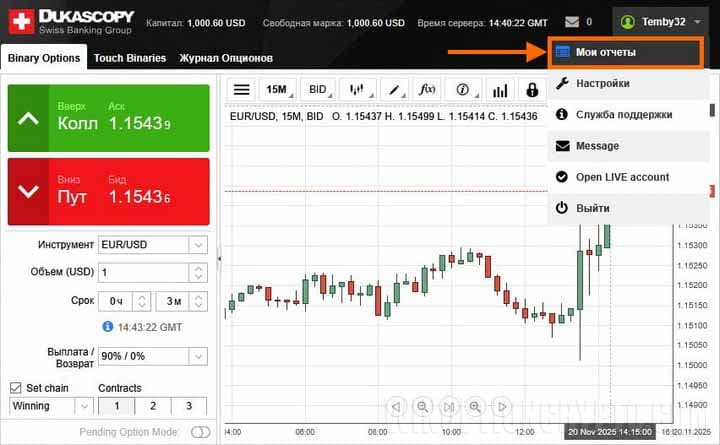
Task: Click the blue info icon near expiry time
Action: coord(107,327)
